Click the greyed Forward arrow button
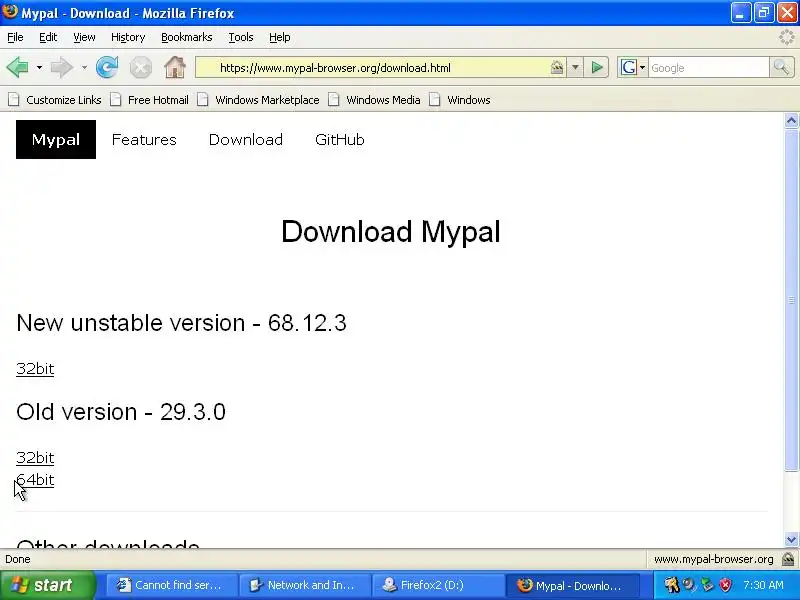 (x=62, y=67)
